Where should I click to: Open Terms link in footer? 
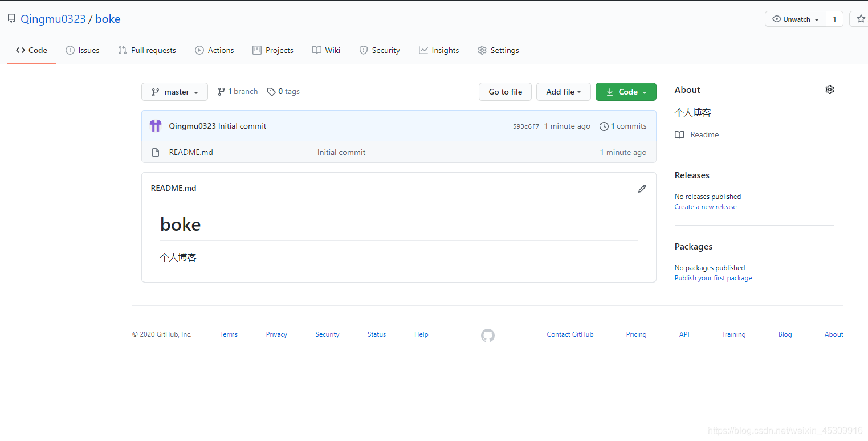[x=229, y=334]
